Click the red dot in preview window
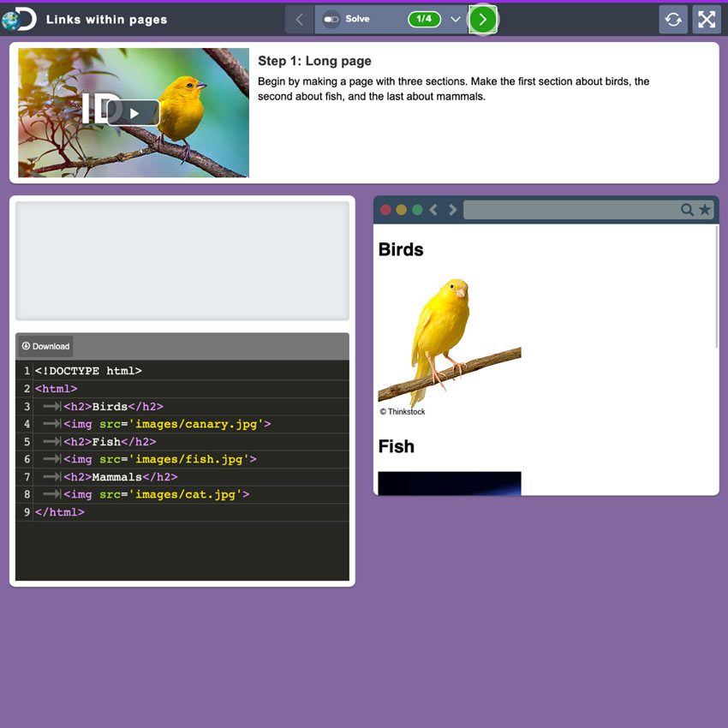Viewport: 728px width, 728px height. pyautogui.click(x=385, y=210)
